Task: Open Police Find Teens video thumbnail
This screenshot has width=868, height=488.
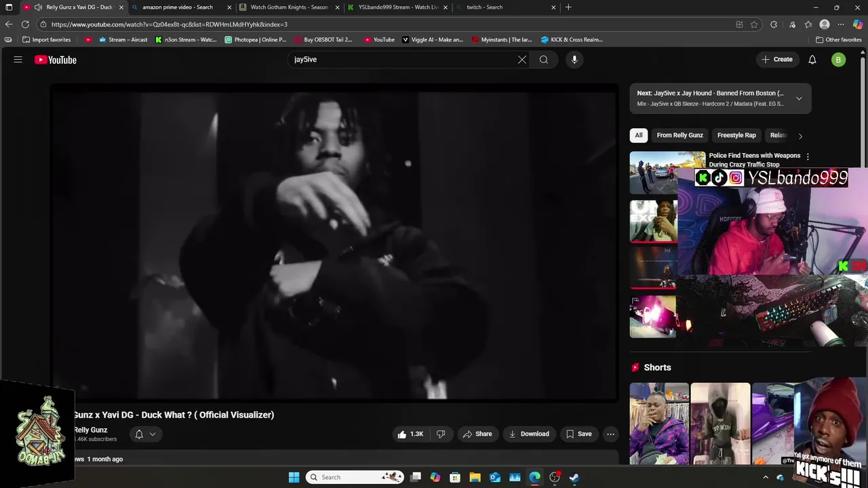Action: click(x=667, y=172)
